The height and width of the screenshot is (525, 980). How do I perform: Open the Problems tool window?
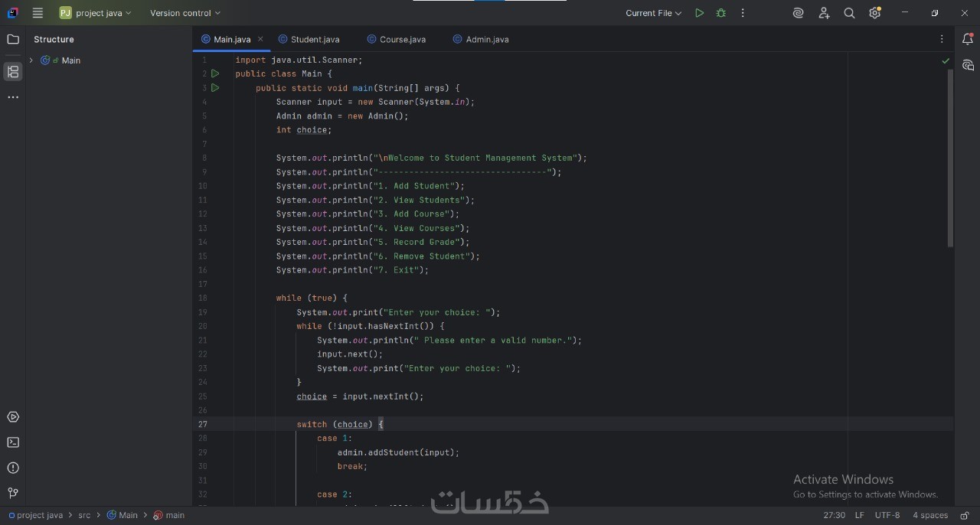coord(13,468)
